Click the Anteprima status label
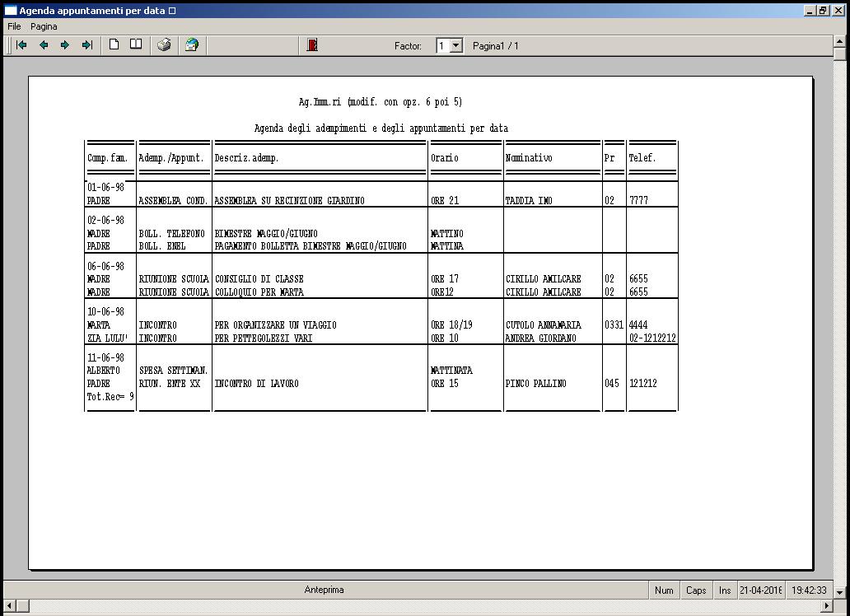Image resolution: width=850 pixels, height=616 pixels. pyautogui.click(x=325, y=590)
